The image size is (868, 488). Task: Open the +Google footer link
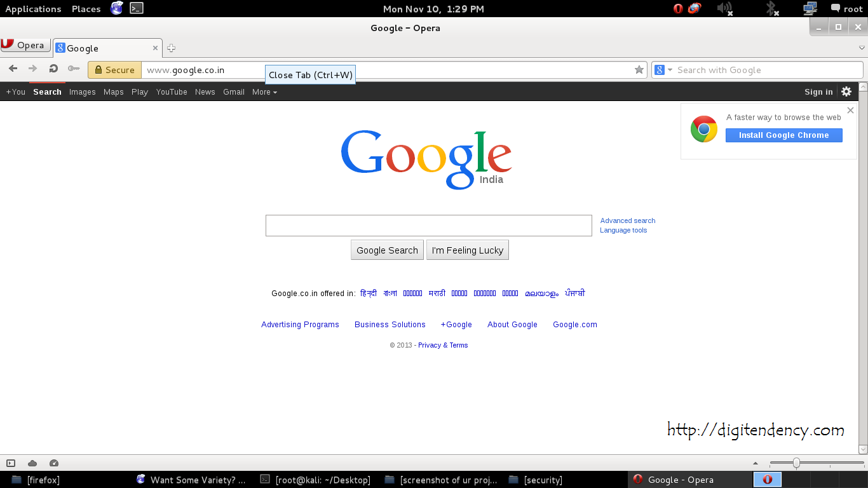[456, 325]
